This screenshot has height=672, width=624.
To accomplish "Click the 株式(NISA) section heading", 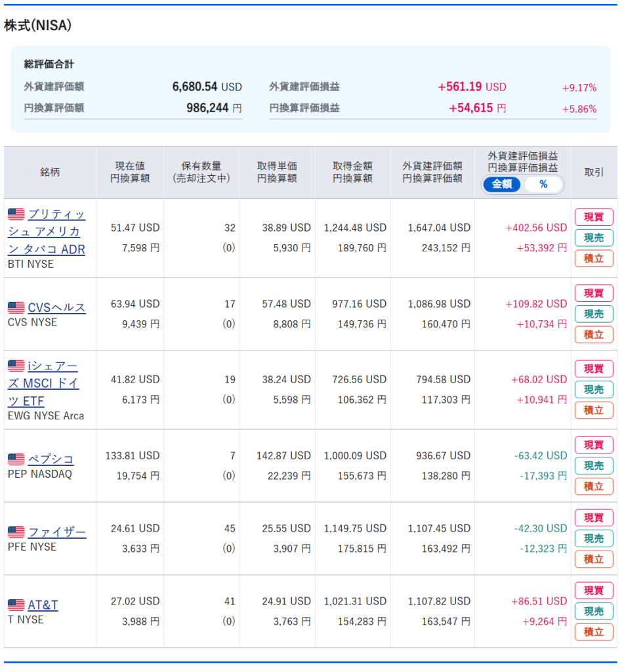I will click(x=37, y=26).
